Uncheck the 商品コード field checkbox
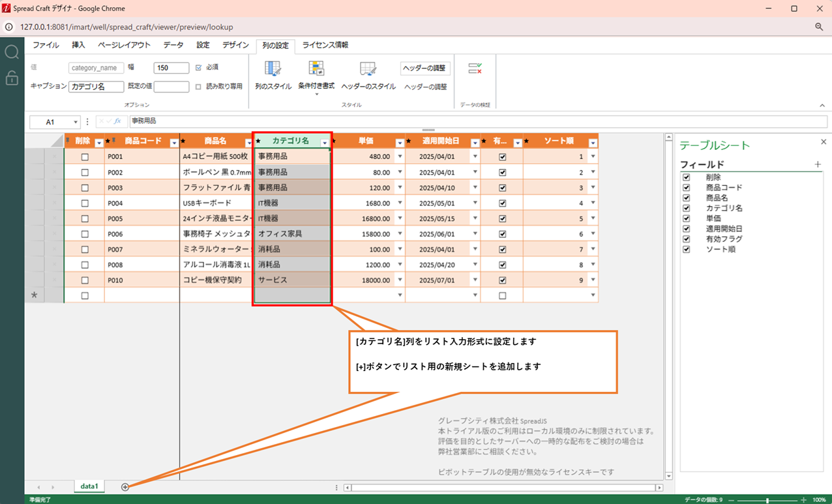832x504 pixels. [x=686, y=188]
